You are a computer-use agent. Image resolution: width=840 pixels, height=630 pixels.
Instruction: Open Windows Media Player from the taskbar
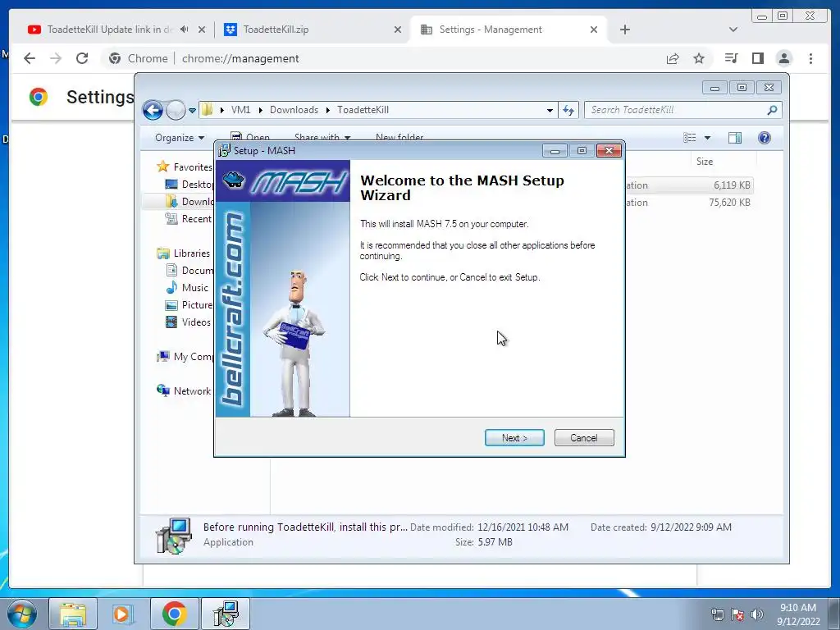(123, 614)
